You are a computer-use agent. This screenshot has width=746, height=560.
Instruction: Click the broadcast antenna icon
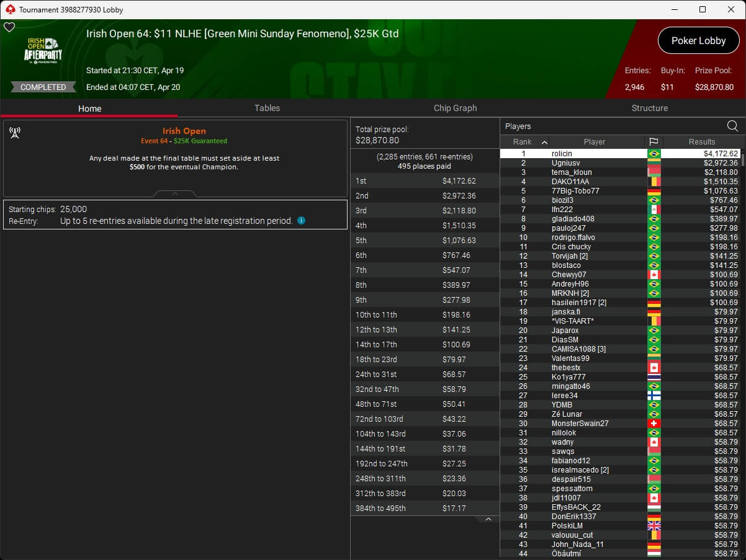pos(15,133)
